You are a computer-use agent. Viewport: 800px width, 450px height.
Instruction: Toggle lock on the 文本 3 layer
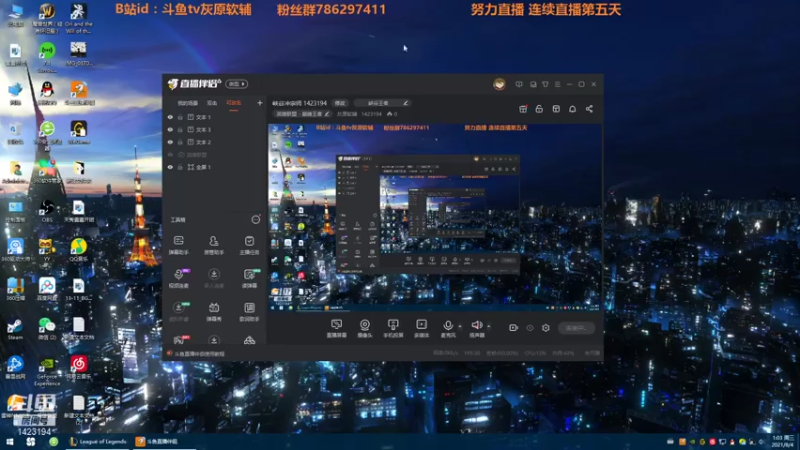(x=180, y=130)
